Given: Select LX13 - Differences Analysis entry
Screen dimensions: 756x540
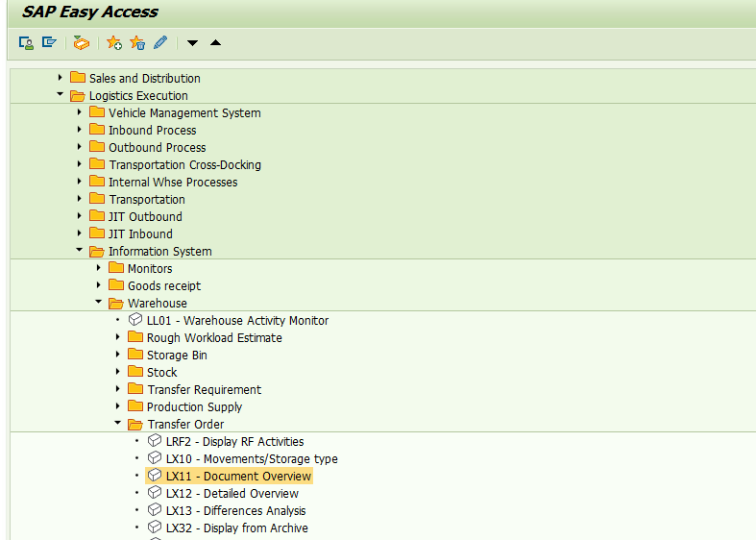Looking at the screenshot, I should (x=235, y=511).
